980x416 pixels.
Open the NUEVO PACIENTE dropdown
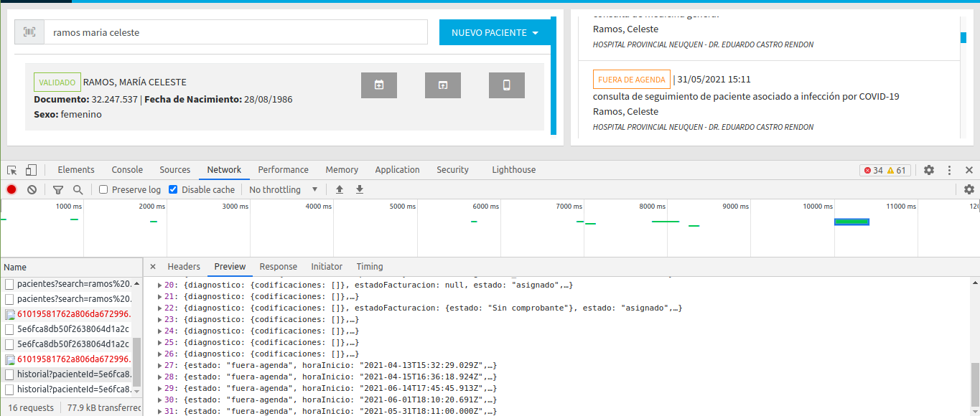[495, 33]
